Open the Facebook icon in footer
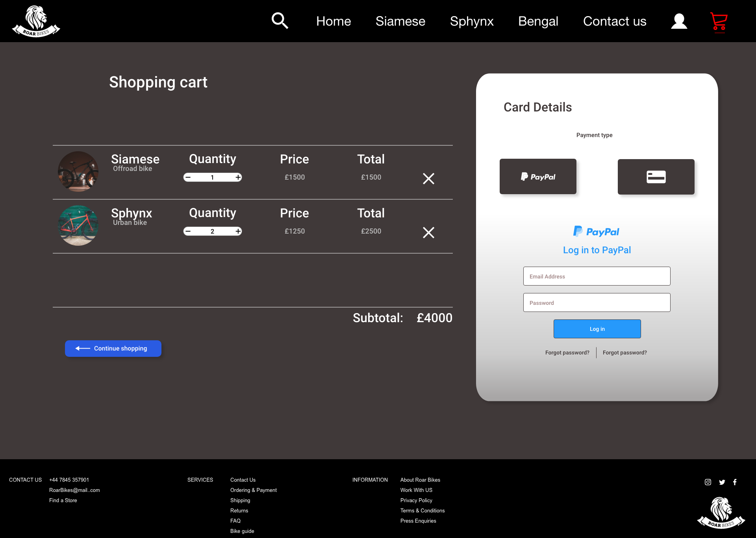This screenshot has height=538, width=756. [x=735, y=482]
